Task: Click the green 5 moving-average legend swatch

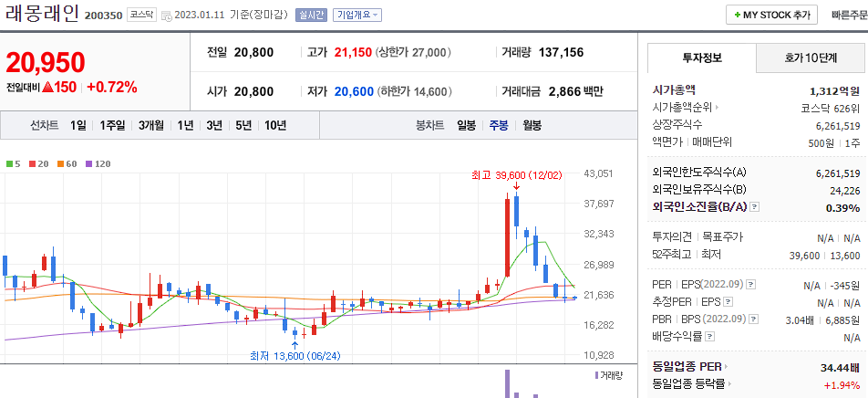Action: click(x=9, y=164)
